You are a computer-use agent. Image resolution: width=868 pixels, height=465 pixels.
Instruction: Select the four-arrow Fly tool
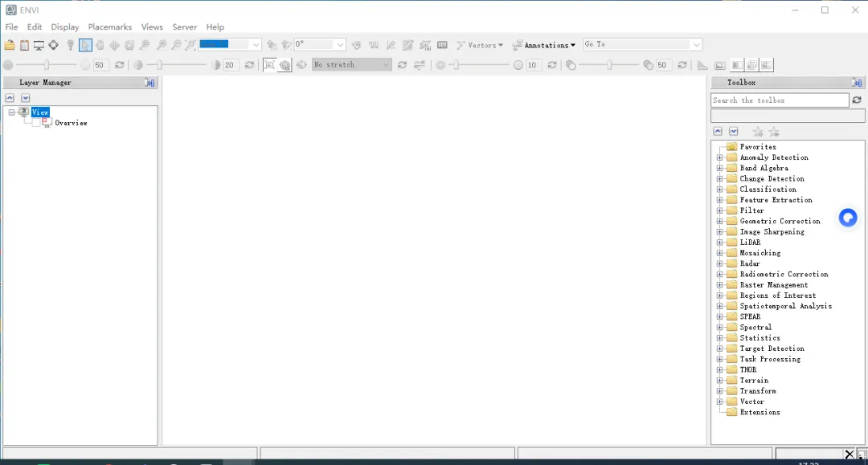click(x=114, y=45)
